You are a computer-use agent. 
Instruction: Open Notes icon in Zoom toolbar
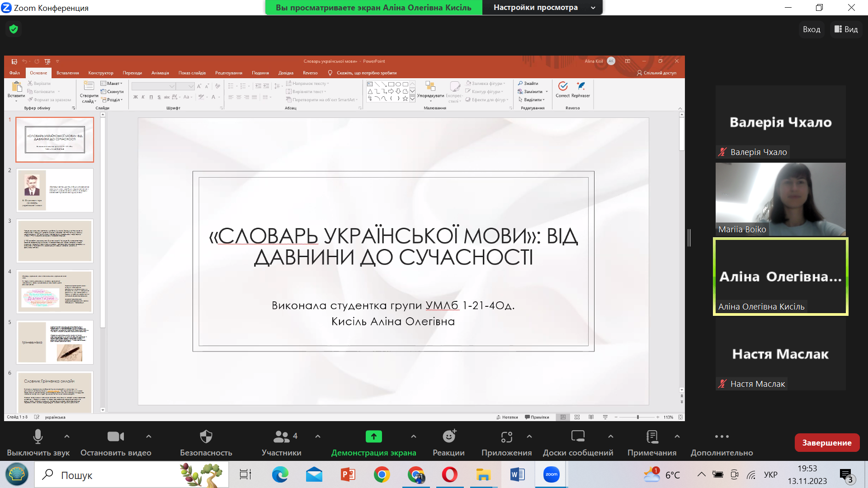tap(652, 436)
